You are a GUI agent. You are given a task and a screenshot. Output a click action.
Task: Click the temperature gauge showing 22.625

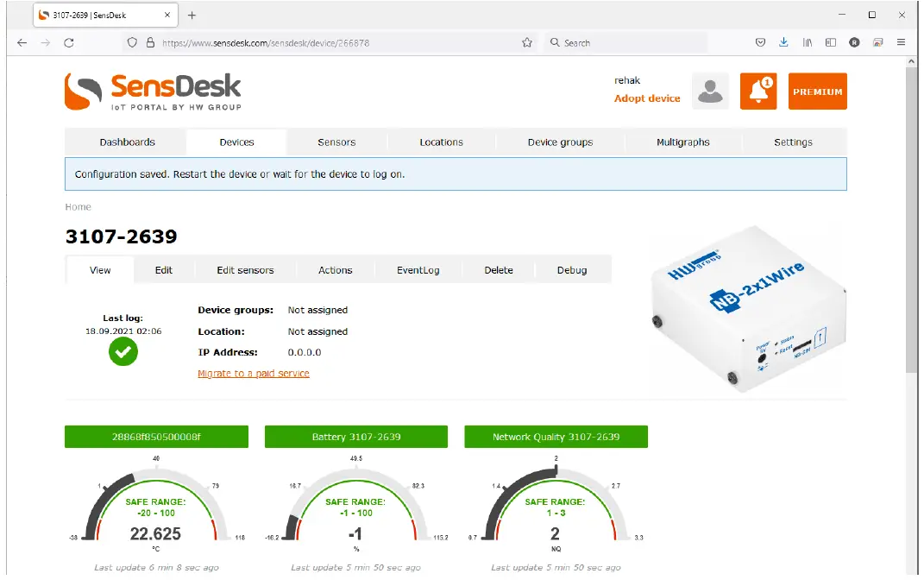[x=156, y=504]
